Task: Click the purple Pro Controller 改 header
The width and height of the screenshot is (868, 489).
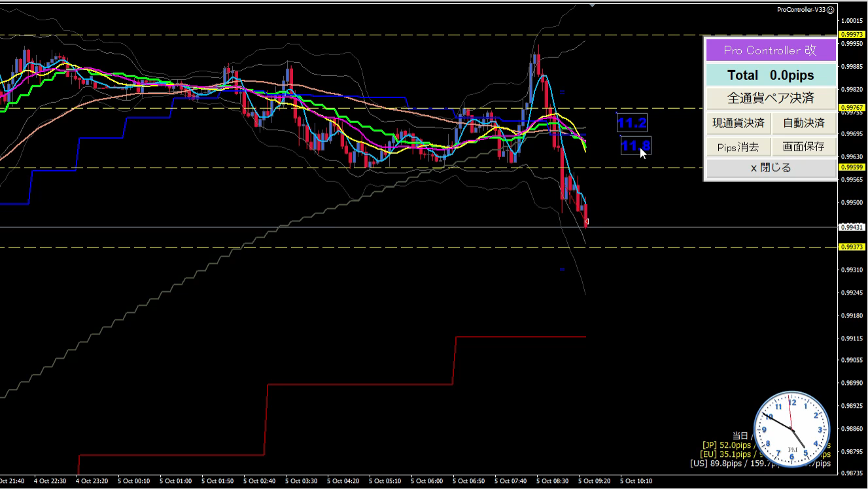Action: (x=771, y=50)
